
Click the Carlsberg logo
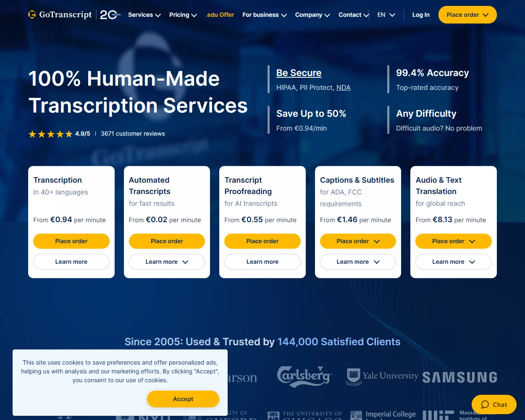click(304, 376)
